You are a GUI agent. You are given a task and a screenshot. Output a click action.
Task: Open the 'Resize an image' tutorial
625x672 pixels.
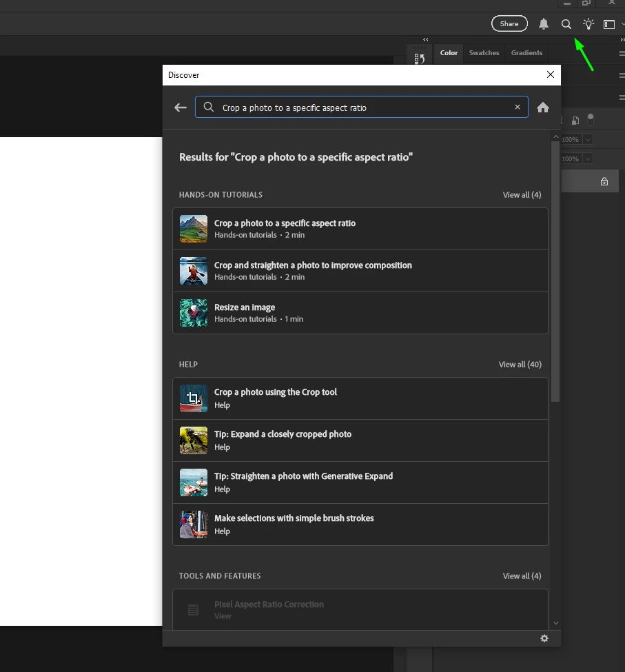[x=360, y=313]
